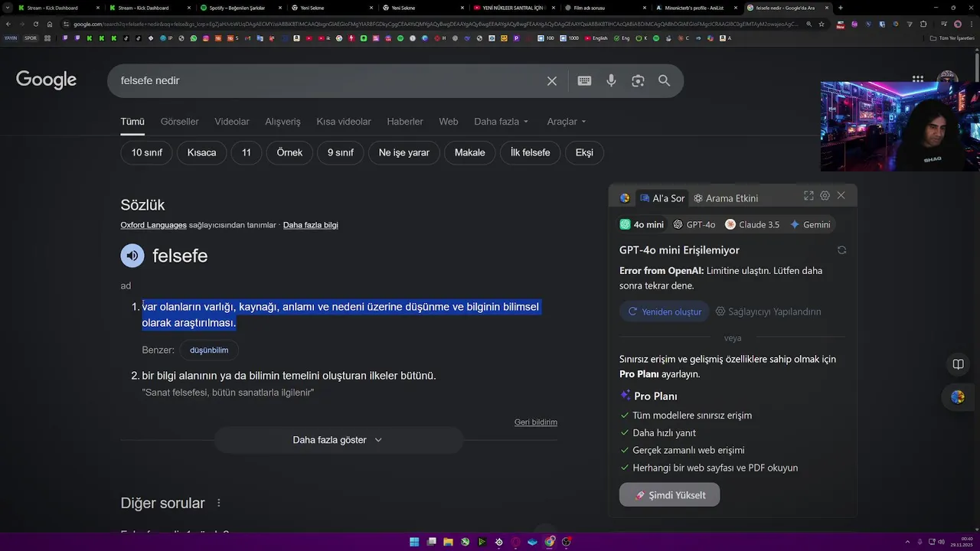
Task: Click the 10 sınıf suggestion chip
Action: click(147, 152)
